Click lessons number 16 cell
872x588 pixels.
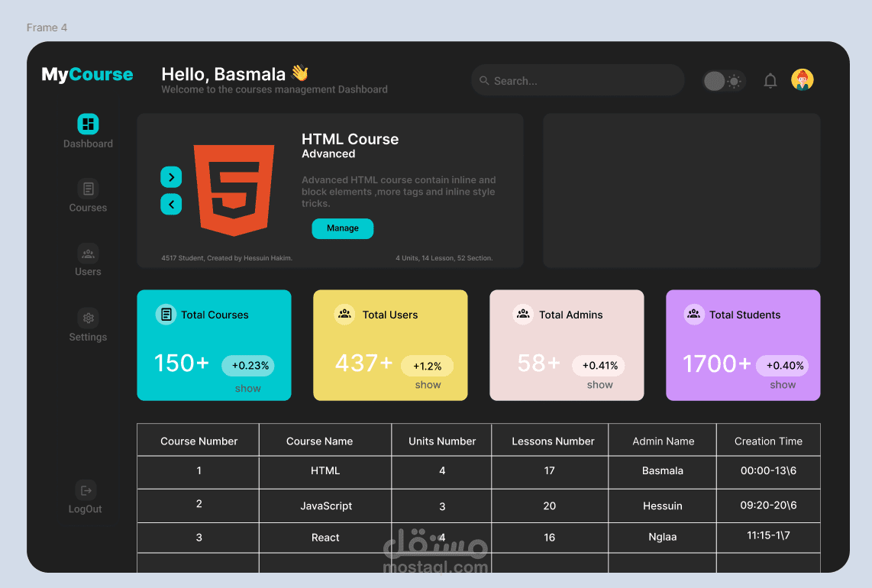tap(550, 538)
